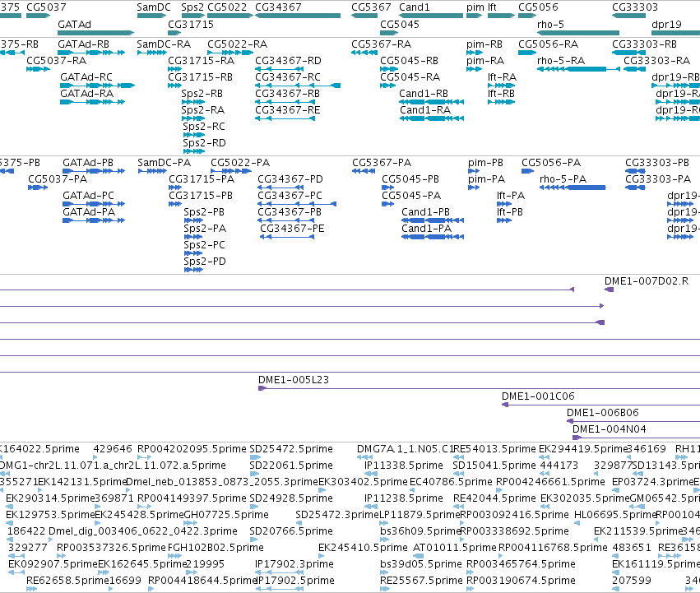This screenshot has width=700, height=593.
Task: Click transcript Sps2-RD
Action: [194, 151]
